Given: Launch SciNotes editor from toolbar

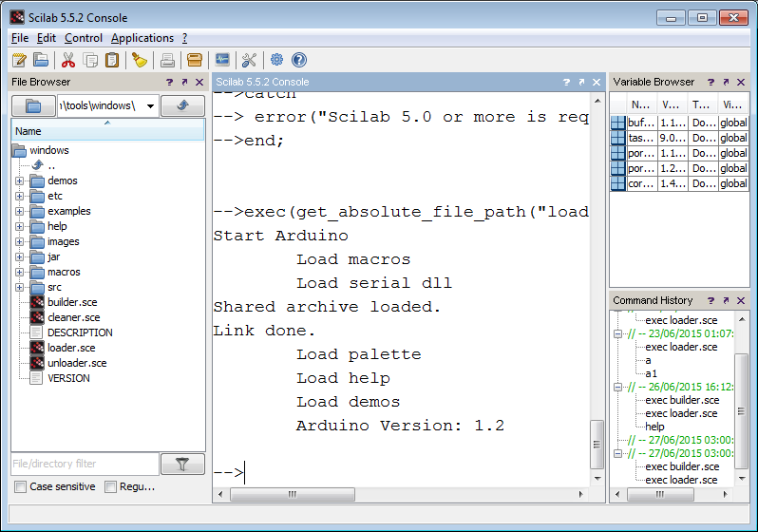Looking at the screenshot, I should pyautogui.click(x=19, y=60).
